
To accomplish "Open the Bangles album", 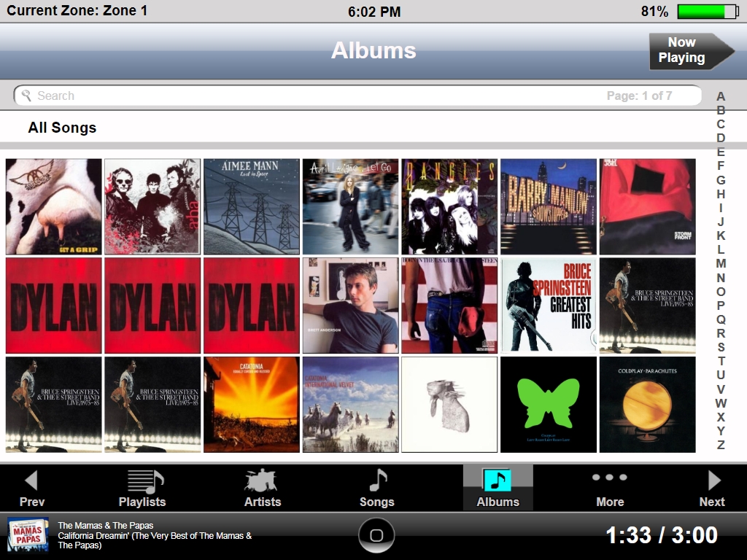I will 449,206.
